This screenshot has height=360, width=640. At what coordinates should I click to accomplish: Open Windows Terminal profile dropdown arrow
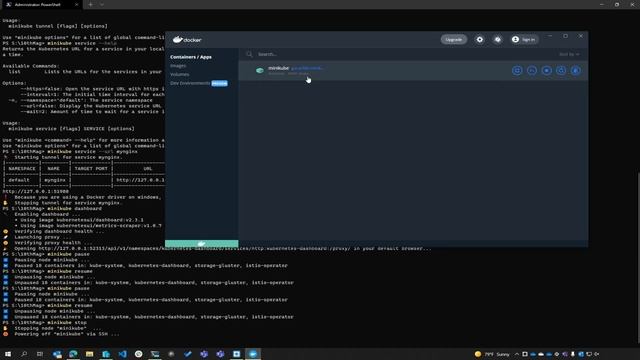[x=102, y=4]
